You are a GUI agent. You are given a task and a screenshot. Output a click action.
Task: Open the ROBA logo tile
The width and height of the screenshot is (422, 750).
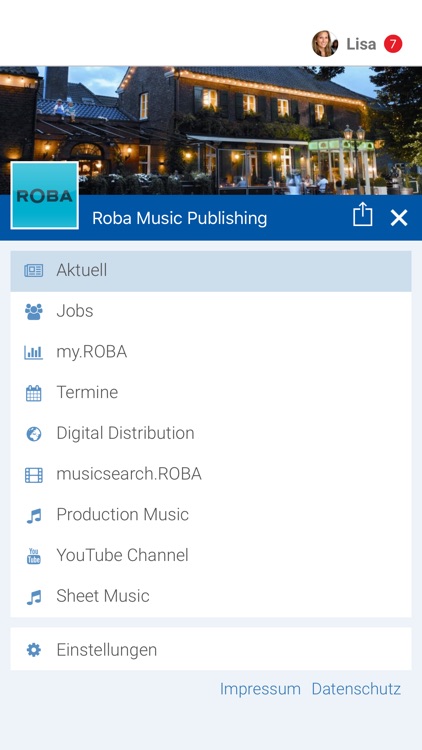click(44, 196)
